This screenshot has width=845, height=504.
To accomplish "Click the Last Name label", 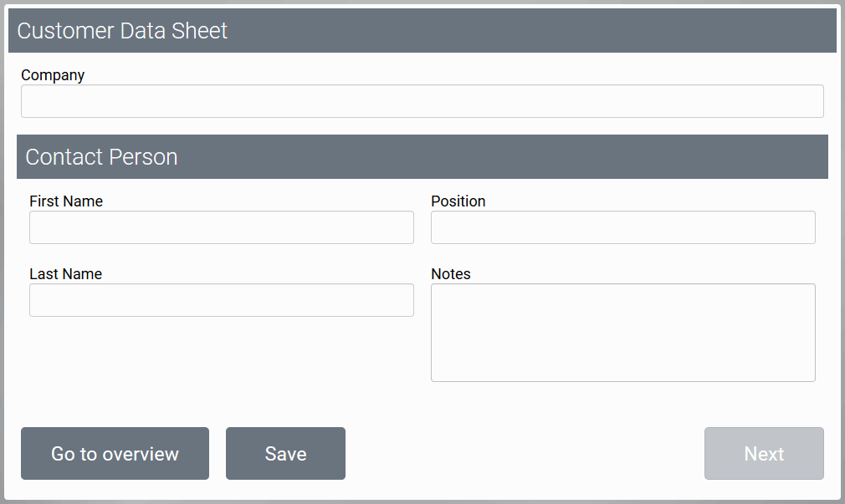I will 65,274.
